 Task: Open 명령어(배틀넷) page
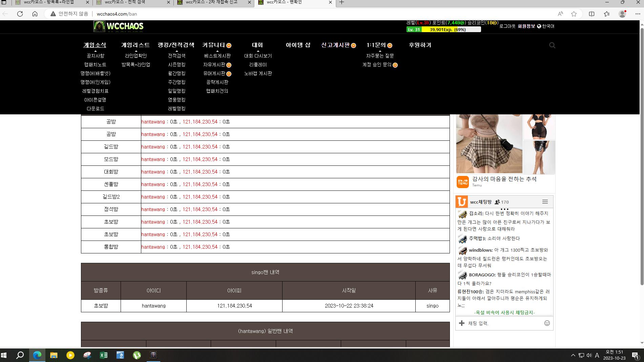click(95, 73)
